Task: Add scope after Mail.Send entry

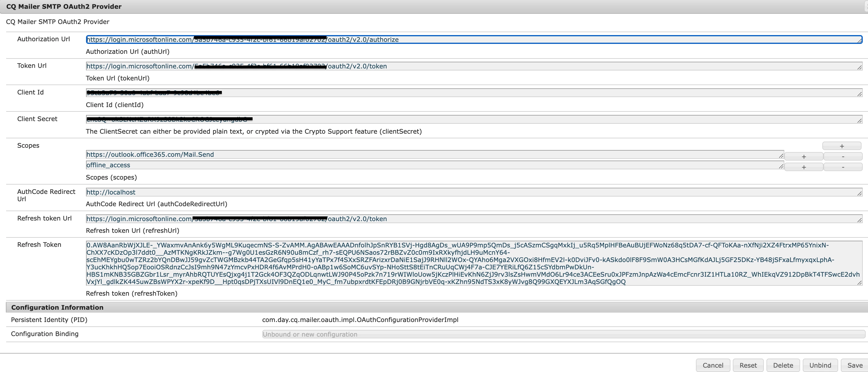Action: pyautogui.click(x=803, y=156)
